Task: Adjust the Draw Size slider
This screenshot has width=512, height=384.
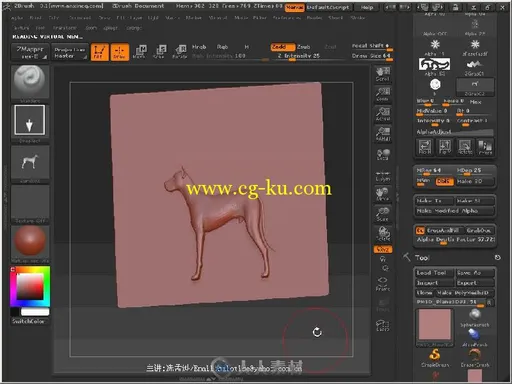Action: point(372,56)
